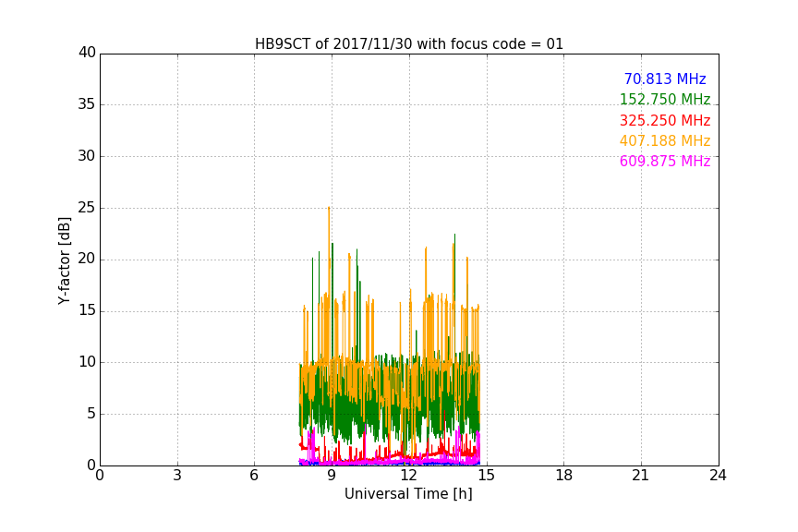Click the x-axis tick label 3

pos(177,476)
